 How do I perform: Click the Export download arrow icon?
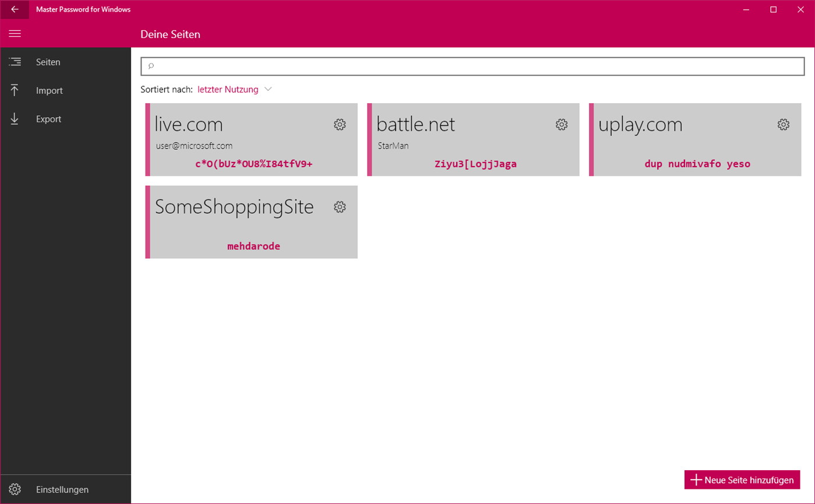coord(15,119)
